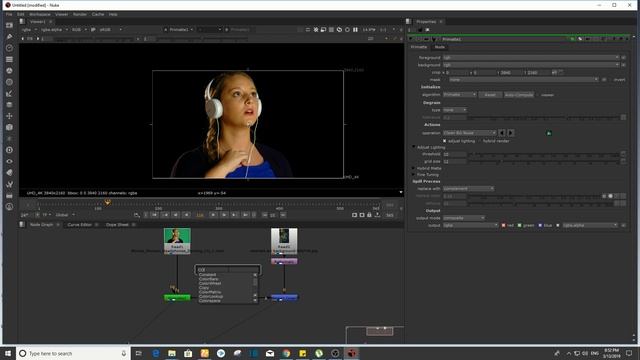Switch to the Curve Editor tab
The image size is (640, 360).
80,225
